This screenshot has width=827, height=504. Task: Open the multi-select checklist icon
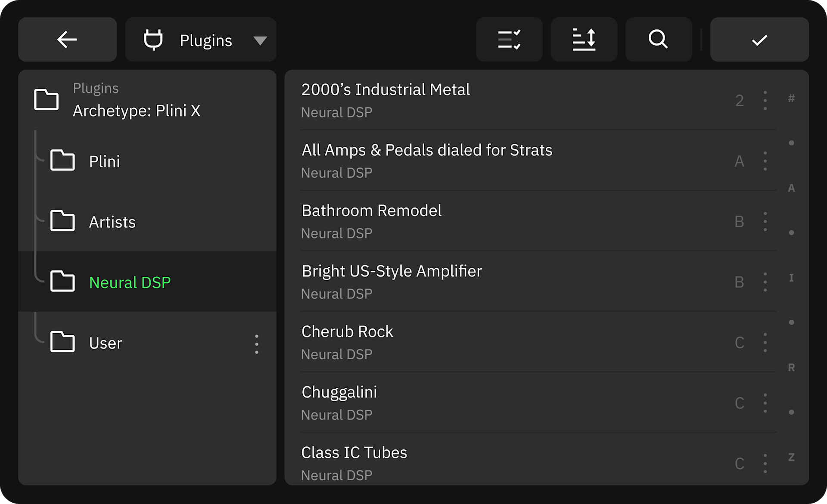509,40
